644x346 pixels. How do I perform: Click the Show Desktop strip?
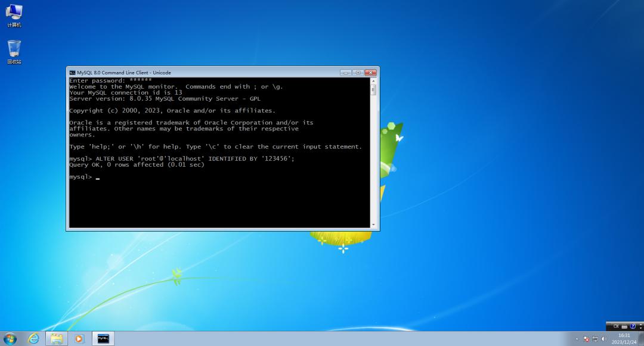pyautogui.click(x=641, y=339)
